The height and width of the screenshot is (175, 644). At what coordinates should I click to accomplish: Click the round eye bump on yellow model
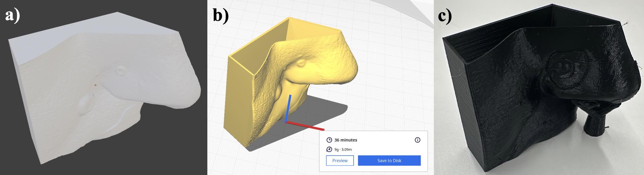(x=301, y=63)
